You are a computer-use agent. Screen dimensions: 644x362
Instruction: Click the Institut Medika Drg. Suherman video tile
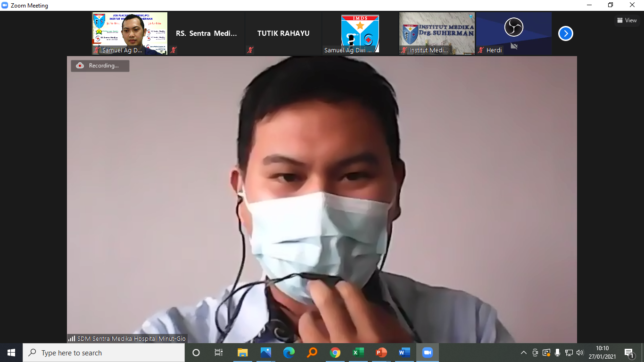tap(437, 33)
